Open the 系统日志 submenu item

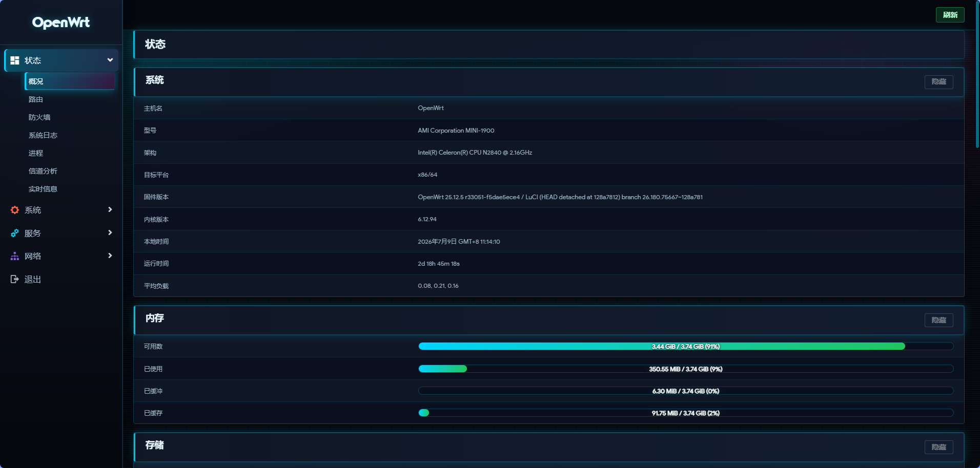[x=43, y=135]
